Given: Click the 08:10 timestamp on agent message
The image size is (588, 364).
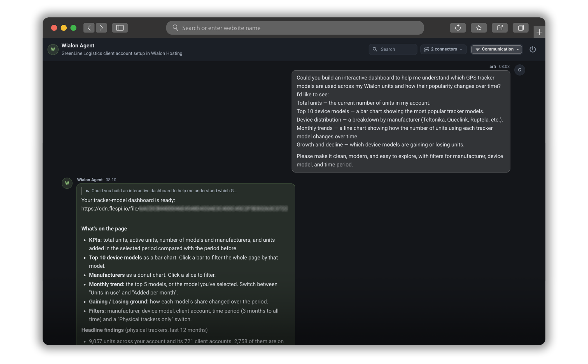Looking at the screenshot, I should coord(111,180).
